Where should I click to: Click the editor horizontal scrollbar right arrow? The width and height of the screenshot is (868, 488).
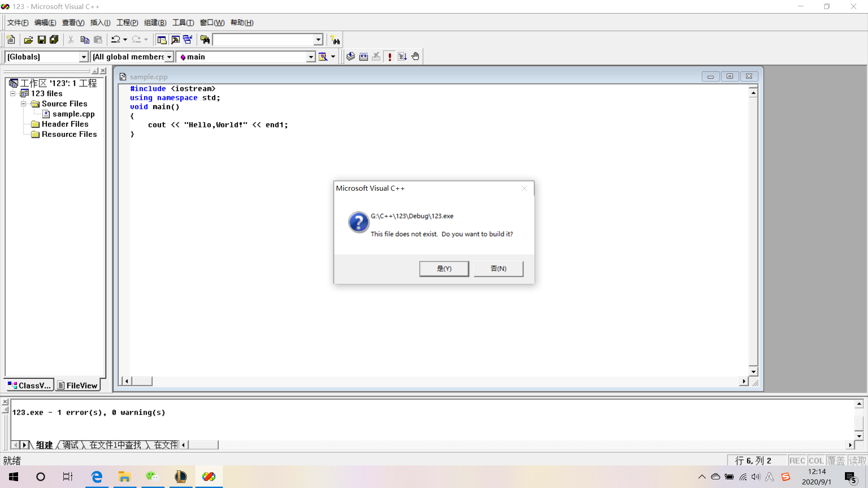click(744, 381)
